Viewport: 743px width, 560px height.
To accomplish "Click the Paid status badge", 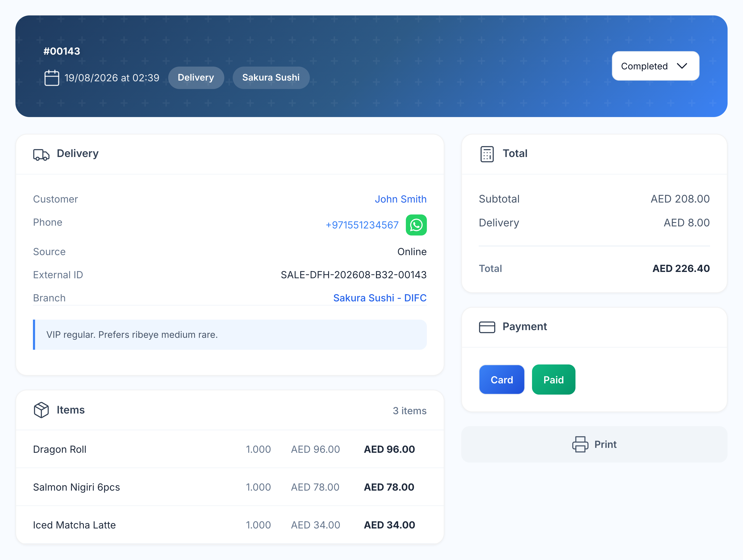I will coord(554,380).
